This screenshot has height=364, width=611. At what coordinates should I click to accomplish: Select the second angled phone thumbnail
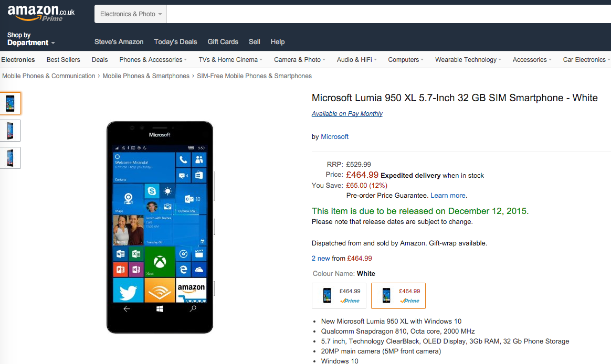(x=10, y=131)
